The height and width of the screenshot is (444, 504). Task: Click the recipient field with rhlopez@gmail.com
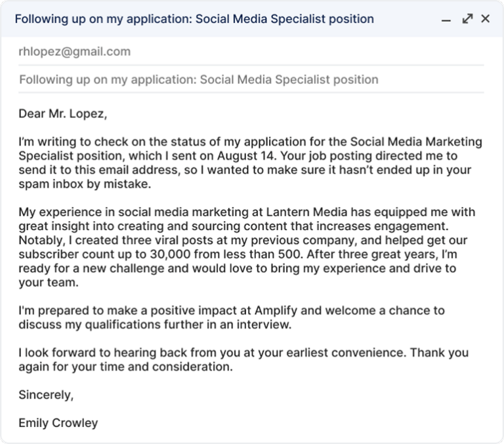pyautogui.click(x=75, y=52)
